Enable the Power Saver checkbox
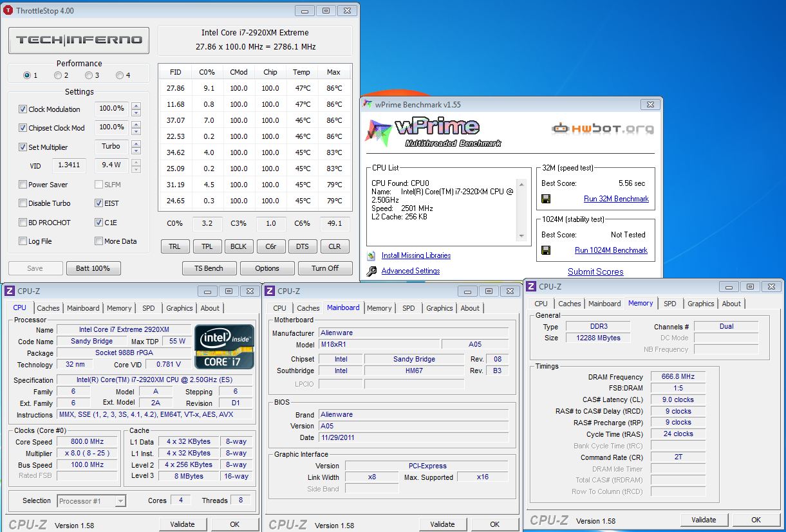Image resolution: width=786 pixels, height=532 pixels. [23, 185]
